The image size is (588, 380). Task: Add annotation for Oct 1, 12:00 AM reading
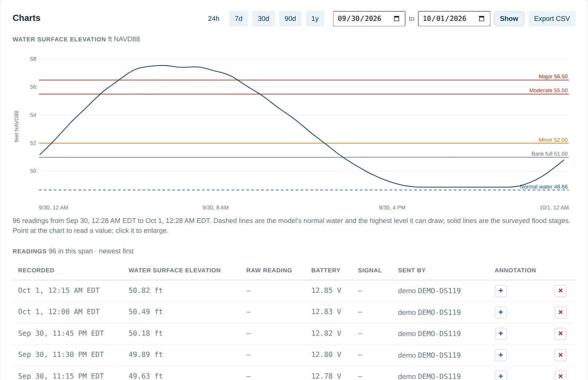[501, 312]
